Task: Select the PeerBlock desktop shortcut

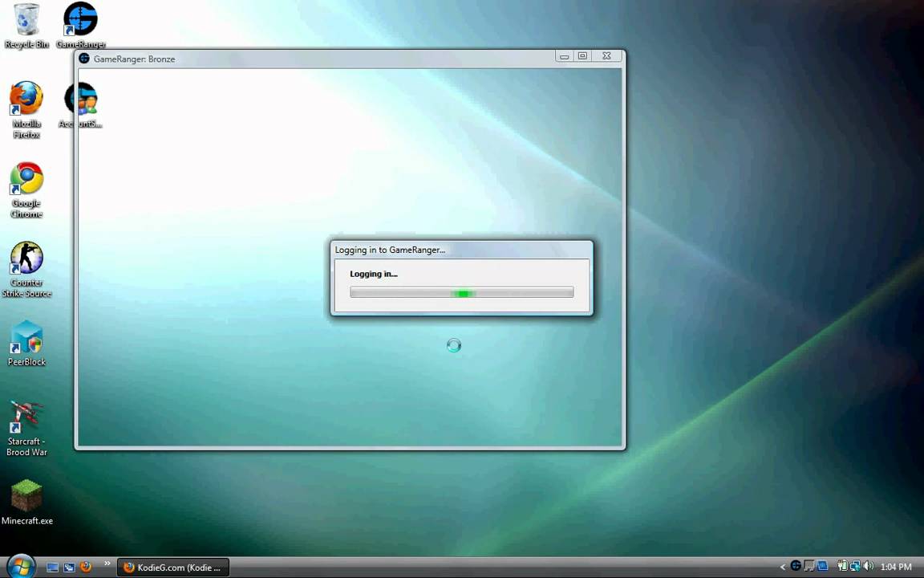Action: [x=26, y=344]
